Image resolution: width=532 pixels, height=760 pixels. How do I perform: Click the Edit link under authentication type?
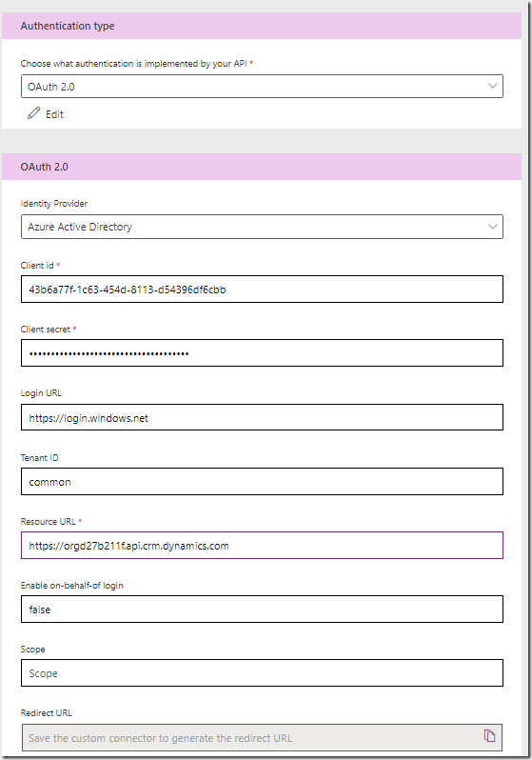(x=54, y=114)
